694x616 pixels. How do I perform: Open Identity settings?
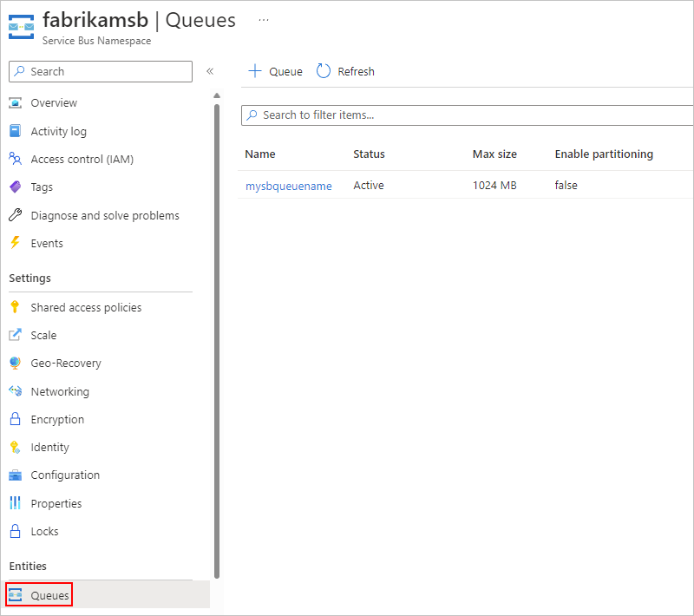[49, 448]
